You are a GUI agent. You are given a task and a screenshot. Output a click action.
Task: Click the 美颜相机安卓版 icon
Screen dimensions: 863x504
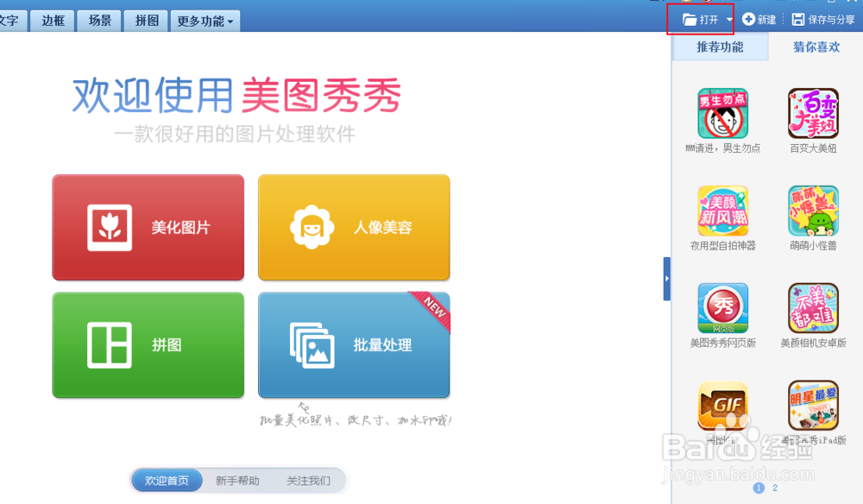[x=812, y=308]
